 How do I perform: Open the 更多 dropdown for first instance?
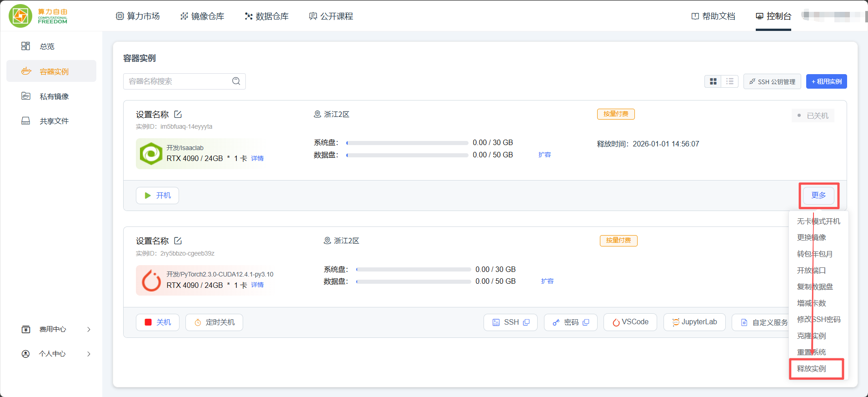[818, 196]
